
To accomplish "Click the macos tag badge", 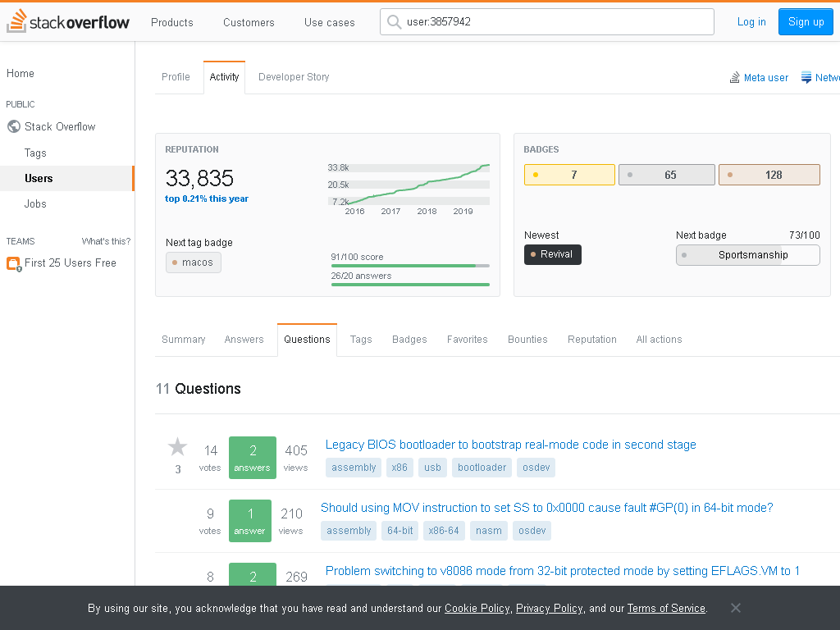I will click(x=194, y=262).
